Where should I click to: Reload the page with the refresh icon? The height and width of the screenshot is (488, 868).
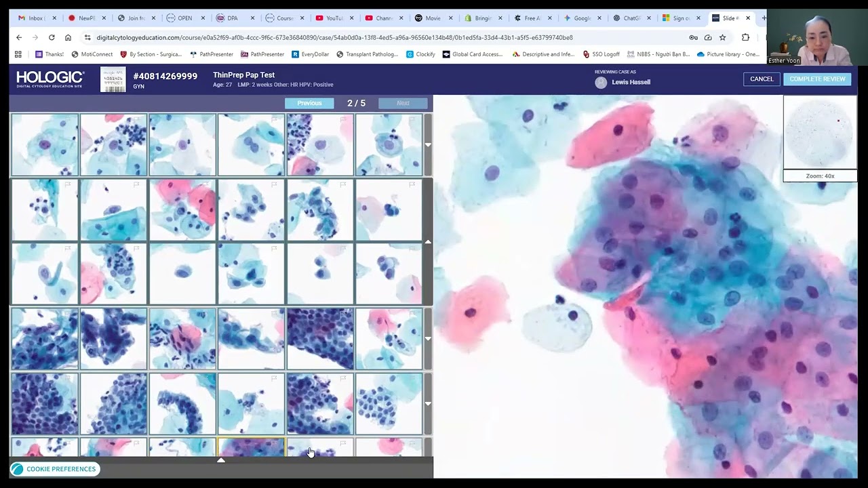[52, 37]
